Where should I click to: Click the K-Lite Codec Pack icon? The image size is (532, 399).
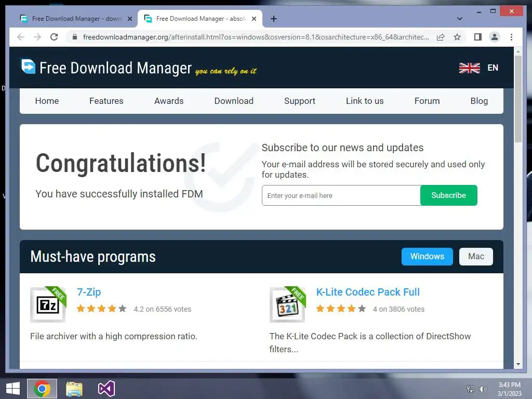tap(288, 304)
